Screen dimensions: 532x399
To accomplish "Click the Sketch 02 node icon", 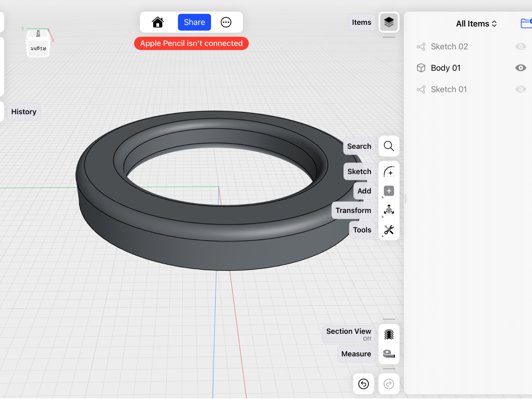I will point(421,47).
